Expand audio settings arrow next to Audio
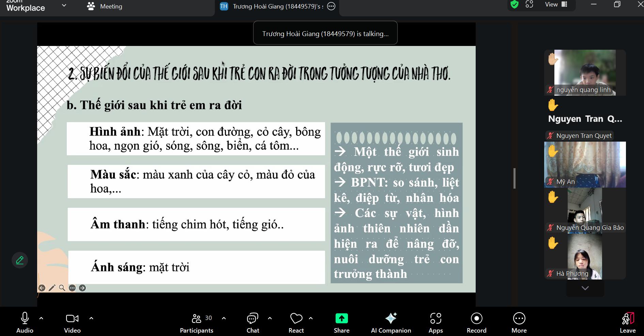 (x=41, y=318)
